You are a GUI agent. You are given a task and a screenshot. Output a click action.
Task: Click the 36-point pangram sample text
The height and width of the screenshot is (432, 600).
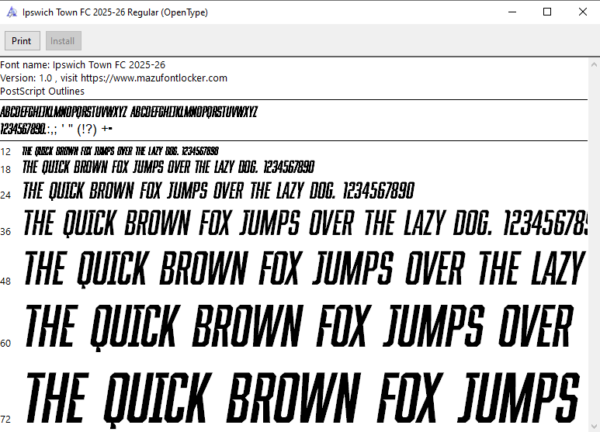pyautogui.click(x=305, y=223)
